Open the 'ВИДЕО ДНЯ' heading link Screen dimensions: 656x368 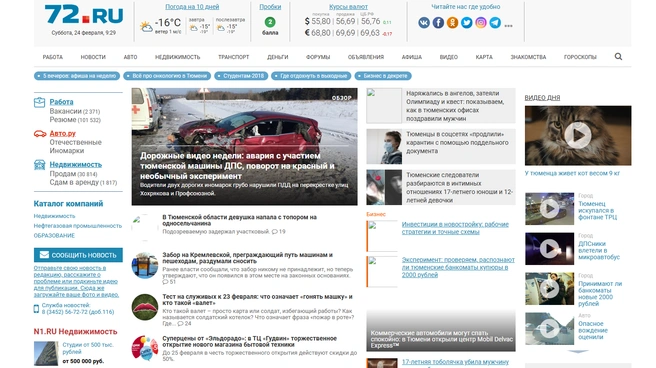(542, 97)
